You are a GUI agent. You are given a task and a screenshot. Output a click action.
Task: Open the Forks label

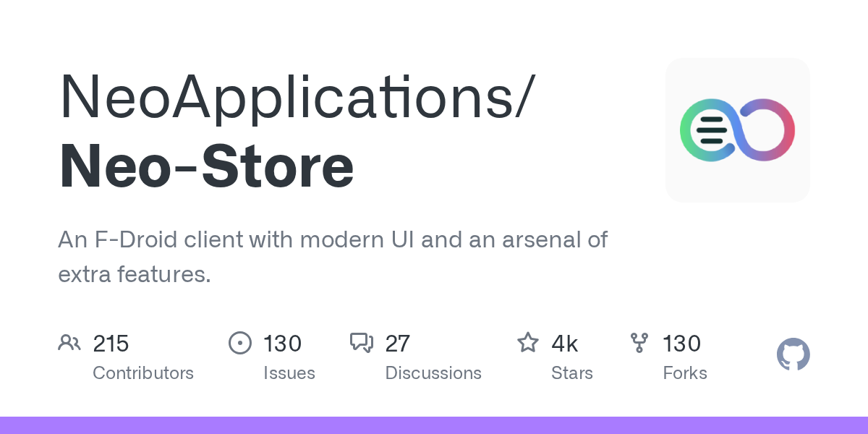pyautogui.click(x=684, y=373)
